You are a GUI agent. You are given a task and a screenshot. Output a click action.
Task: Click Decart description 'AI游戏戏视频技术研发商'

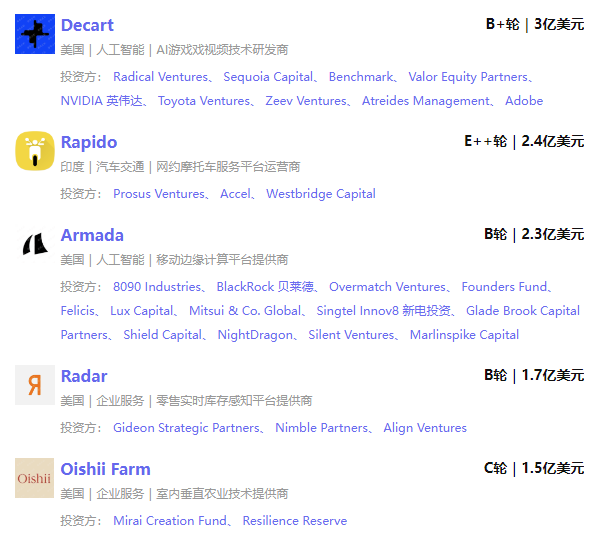point(222,50)
